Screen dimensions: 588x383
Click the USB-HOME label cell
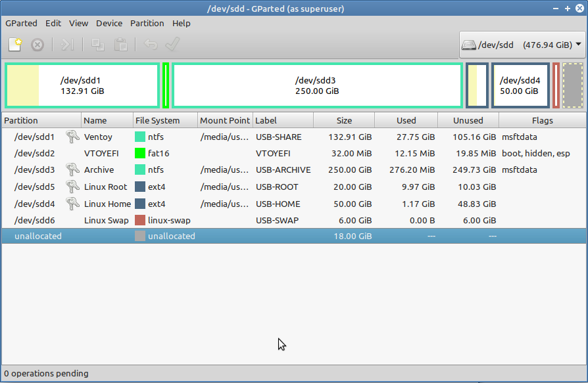(x=278, y=204)
